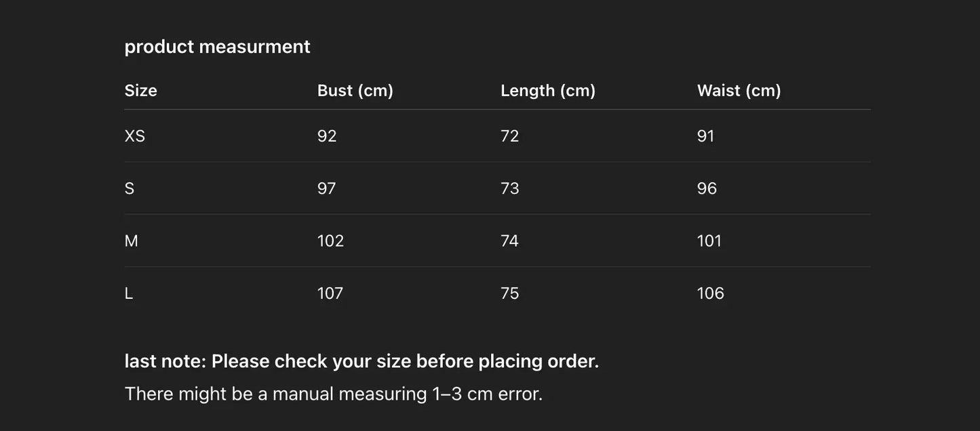
Task: Click the Bust (cm) column header
Action: 355,91
